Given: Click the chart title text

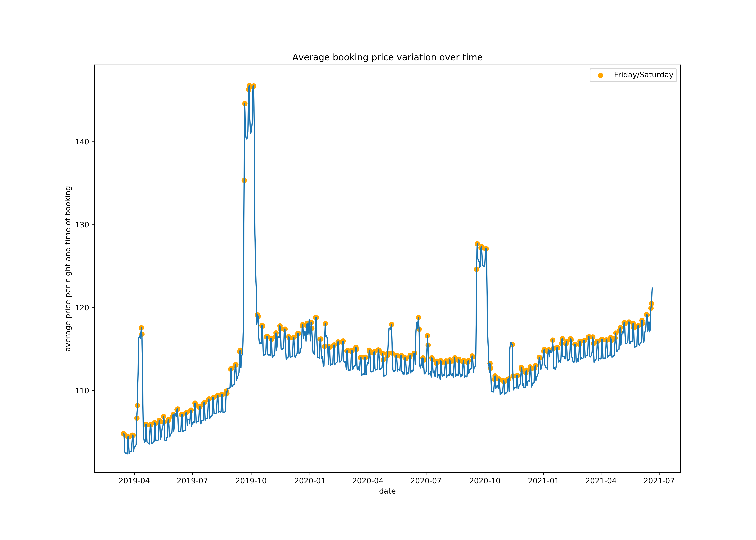Looking at the screenshot, I should [387, 58].
